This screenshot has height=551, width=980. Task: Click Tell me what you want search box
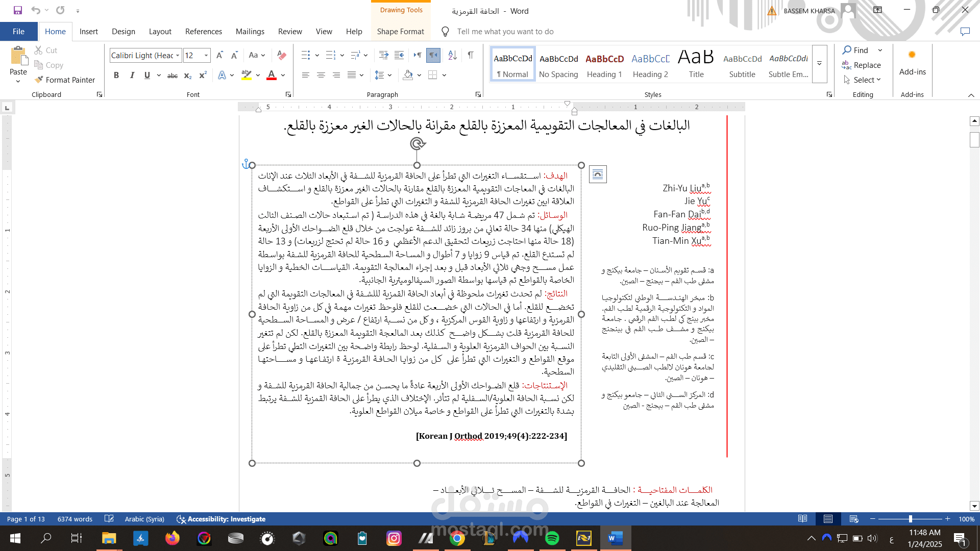(505, 31)
